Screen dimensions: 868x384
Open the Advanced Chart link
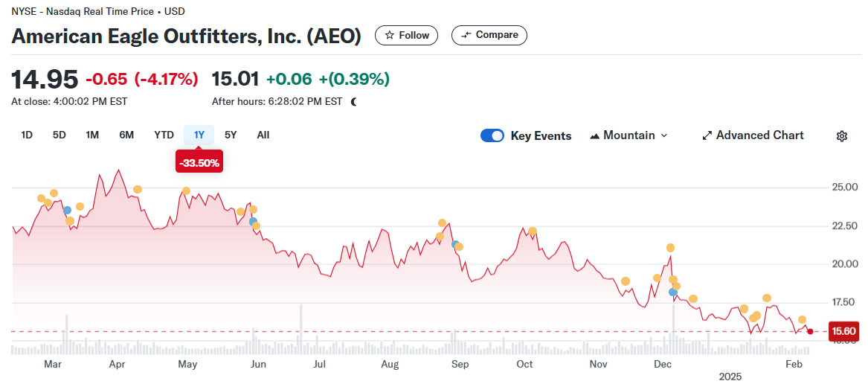coord(753,135)
